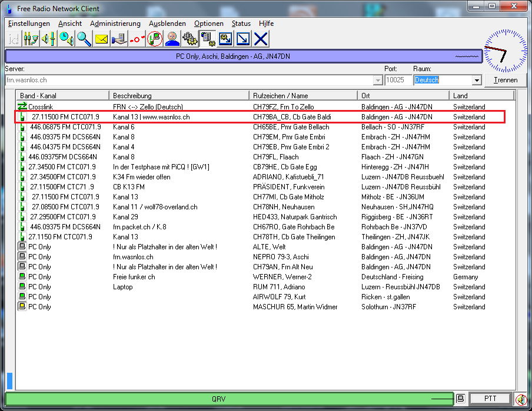Click the Port field showing 10025
The height and width of the screenshot is (411, 532).
398,80
